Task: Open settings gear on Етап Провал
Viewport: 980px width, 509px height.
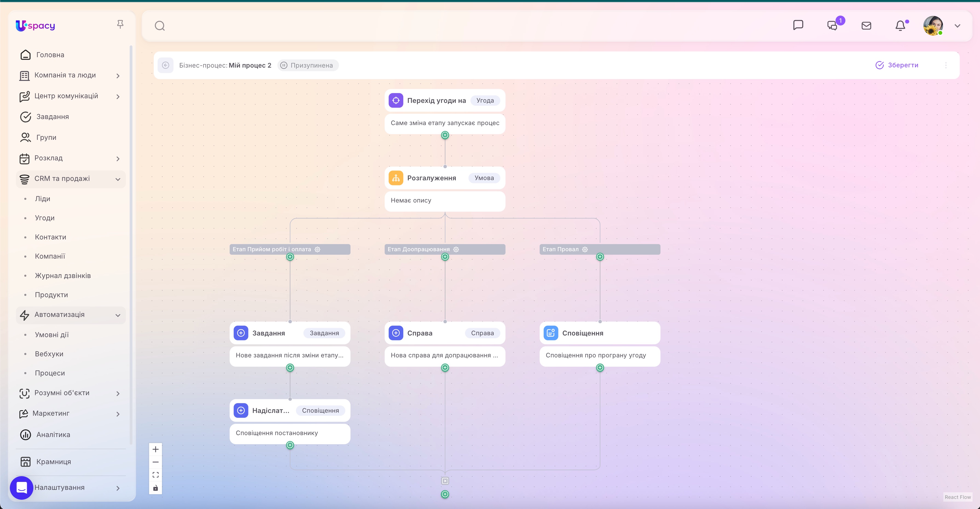Action: [x=585, y=250]
